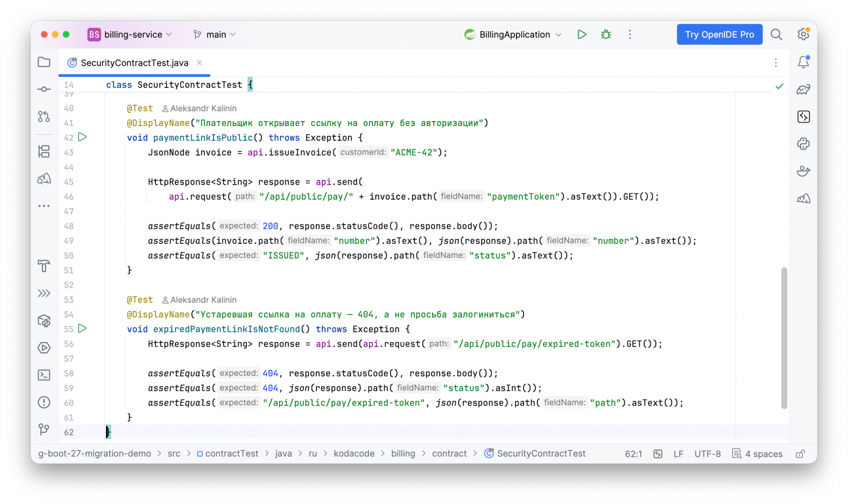
Task: Go to line via 62:1 indicator
Action: 633,453
